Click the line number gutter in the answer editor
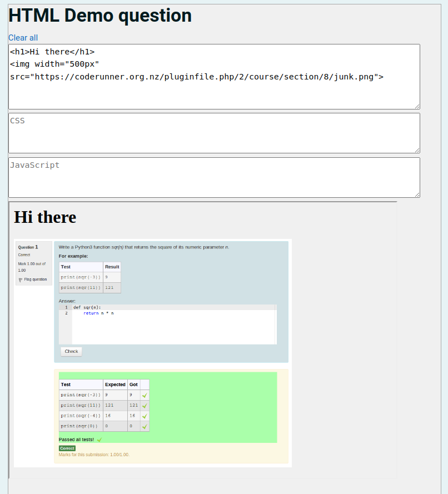 tap(66, 310)
